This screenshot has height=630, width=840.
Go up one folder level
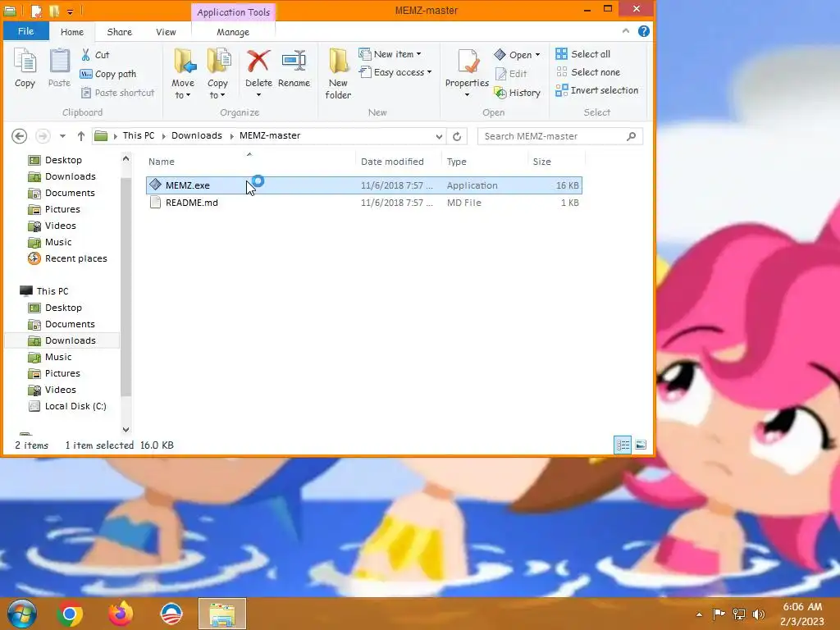[x=81, y=136]
